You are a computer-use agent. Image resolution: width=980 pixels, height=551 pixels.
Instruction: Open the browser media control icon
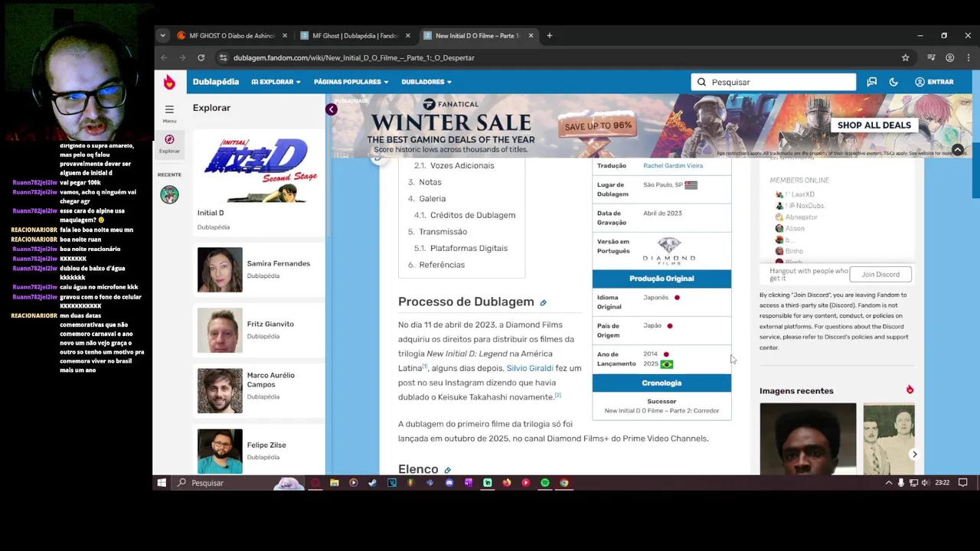(931, 57)
